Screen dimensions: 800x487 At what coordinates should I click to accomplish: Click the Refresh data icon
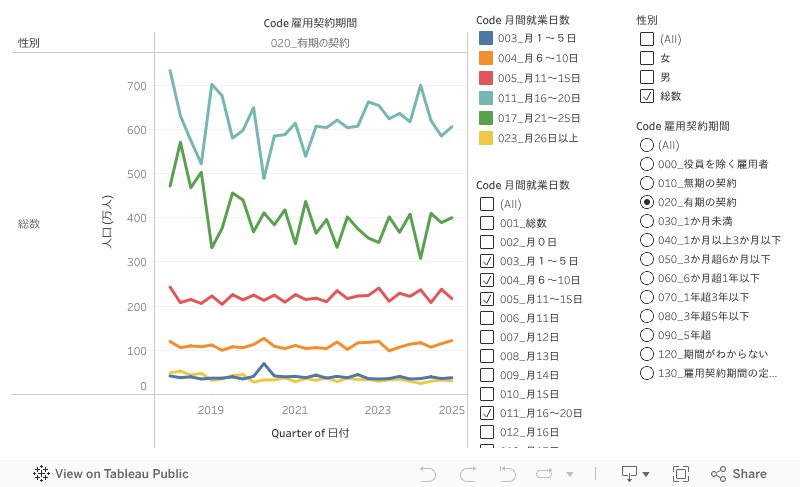(543, 474)
